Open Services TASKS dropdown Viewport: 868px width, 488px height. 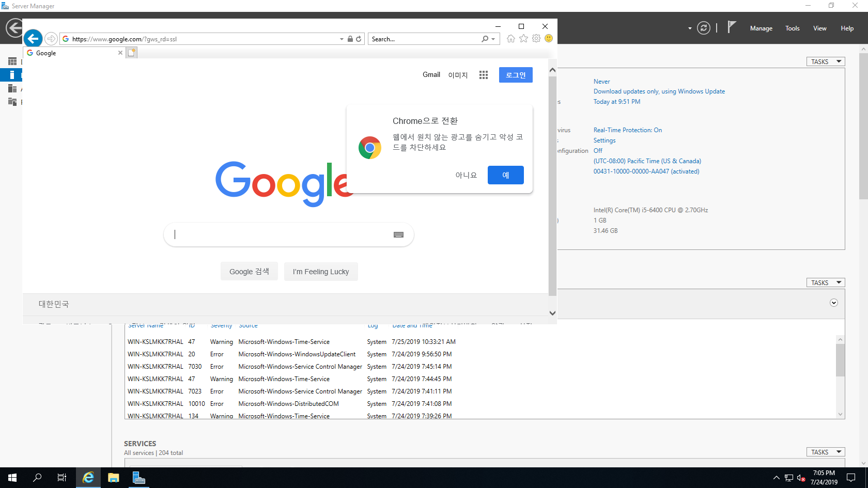[x=826, y=452]
